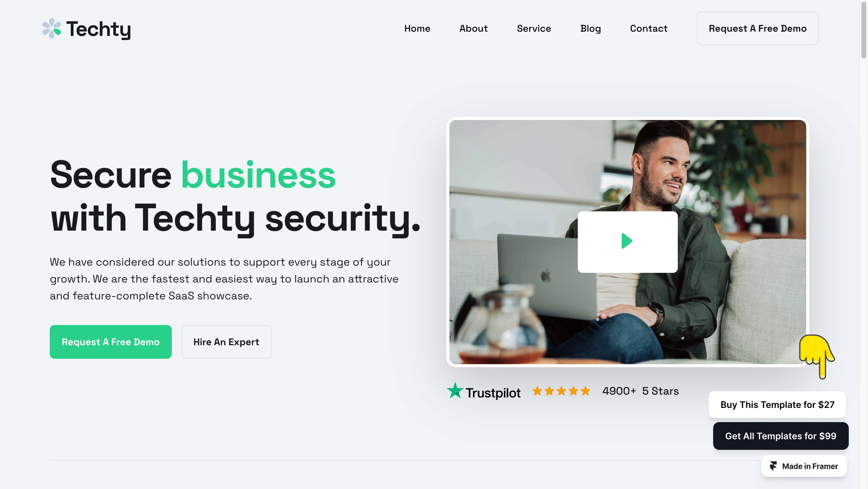Click the Hire An Expert button
The height and width of the screenshot is (489, 868).
click(x=227, y=342)
